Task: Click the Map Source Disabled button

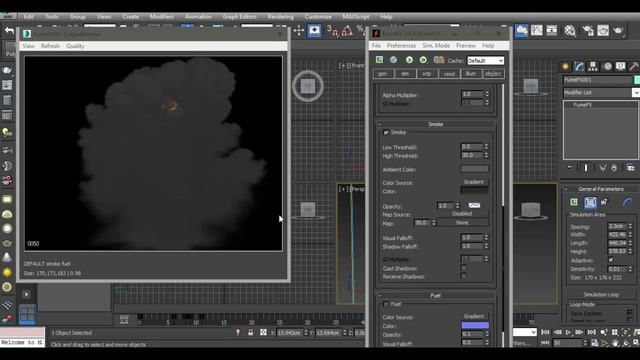Action: tap(462, 214)
